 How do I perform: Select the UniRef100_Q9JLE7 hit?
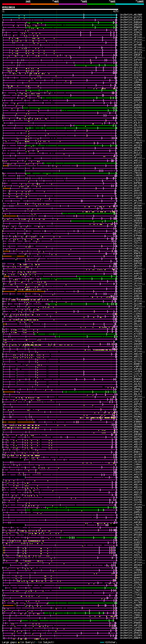pos(131,70)
